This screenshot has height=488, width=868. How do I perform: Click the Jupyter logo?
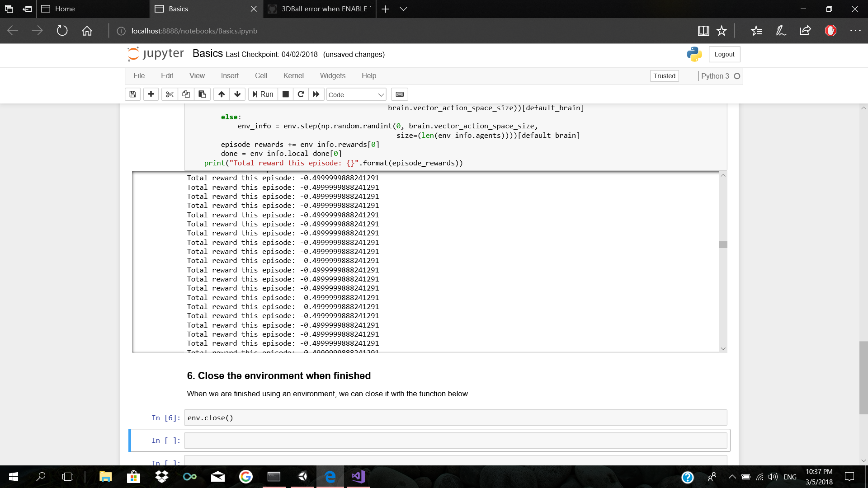tap(155, 54)
